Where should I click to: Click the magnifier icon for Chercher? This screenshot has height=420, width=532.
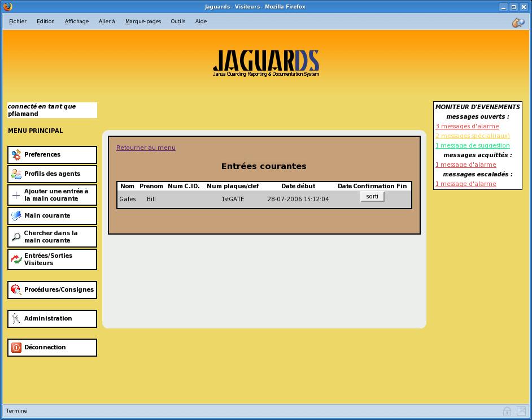coord(16,237)
